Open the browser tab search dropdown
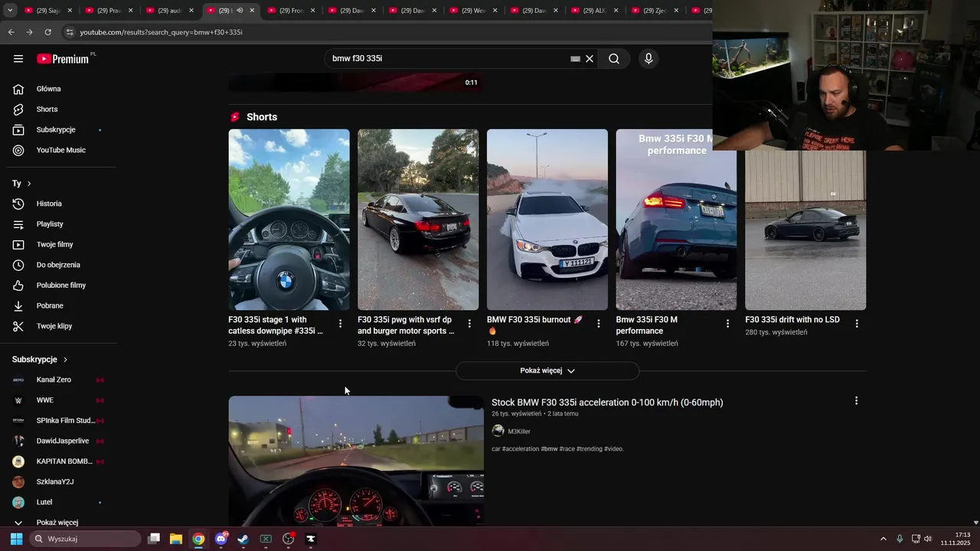Screen dimensions: 980x551 tap(10, 11)
